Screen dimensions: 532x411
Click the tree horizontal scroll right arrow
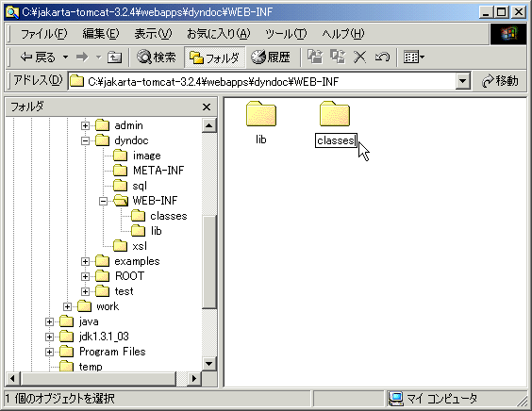[194, 378]
